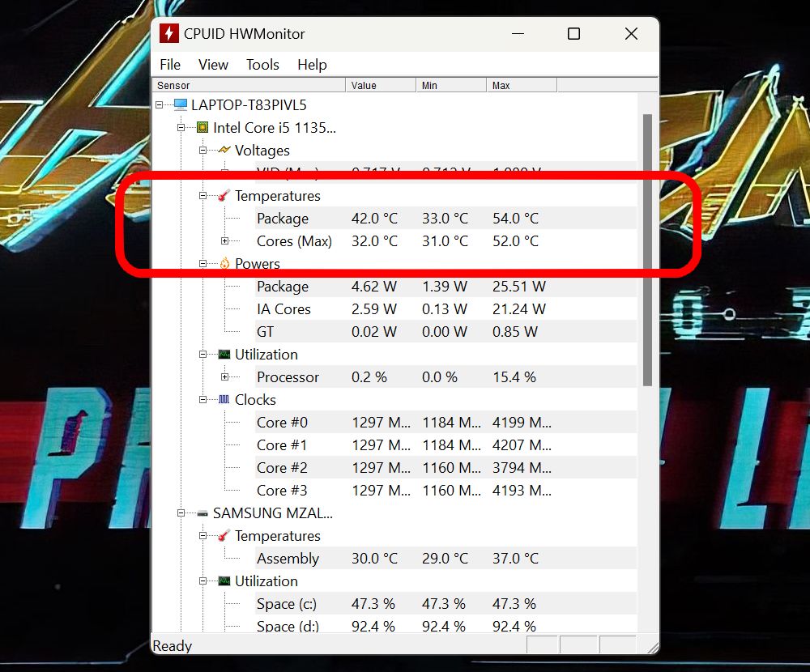Click the CPUID HWMonitor title bar icon
Image resolution: width=810 pixels, height=672 pixels.
169,33
